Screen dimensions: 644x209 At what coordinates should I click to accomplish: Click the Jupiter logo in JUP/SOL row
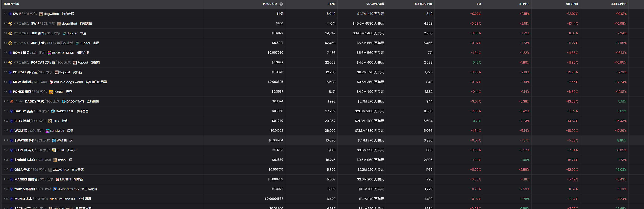point(64,33)
